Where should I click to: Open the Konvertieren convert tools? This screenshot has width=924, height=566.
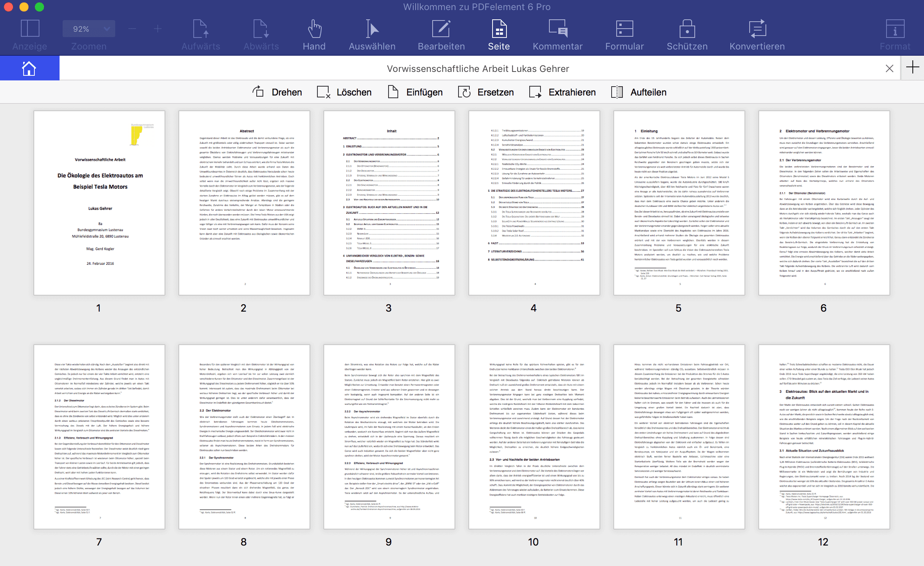click(757, 35)
